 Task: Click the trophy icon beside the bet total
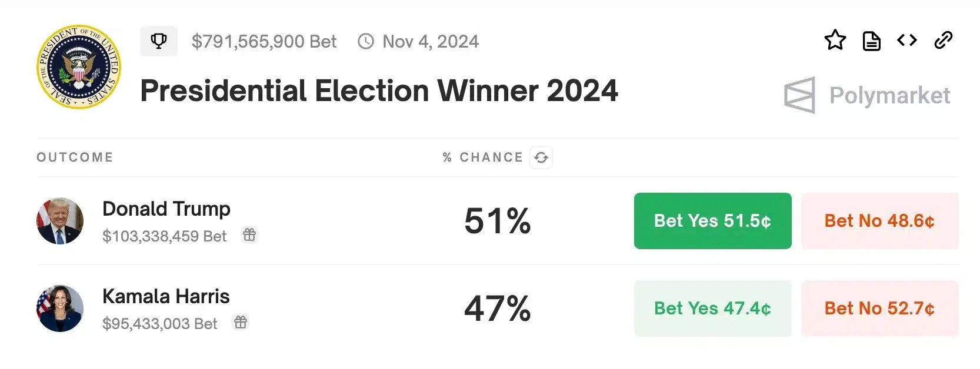[x=158, y=41]
